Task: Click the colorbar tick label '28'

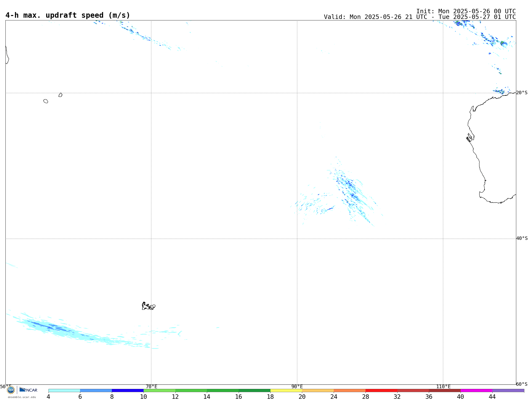Action: tap(366, 397)
